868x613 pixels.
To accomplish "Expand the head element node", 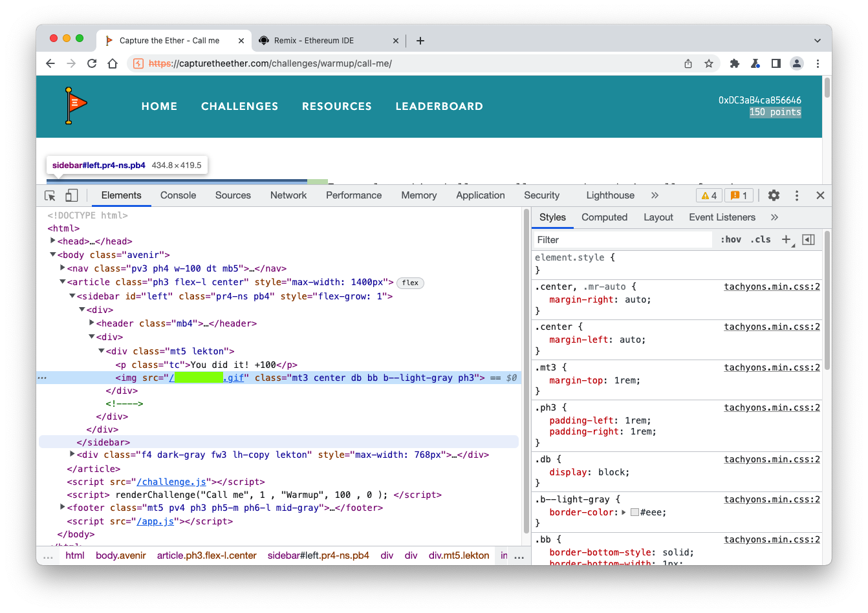I will coord(53,241).
